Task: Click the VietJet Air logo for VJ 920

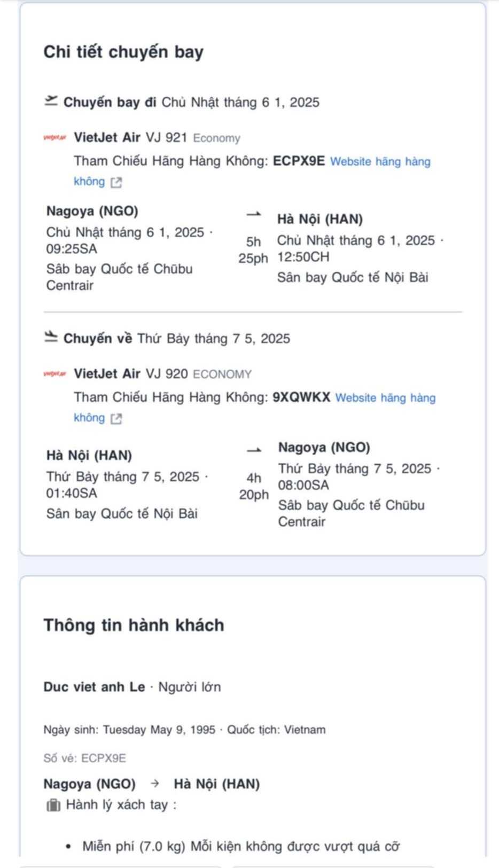Action: click(54, 374)
